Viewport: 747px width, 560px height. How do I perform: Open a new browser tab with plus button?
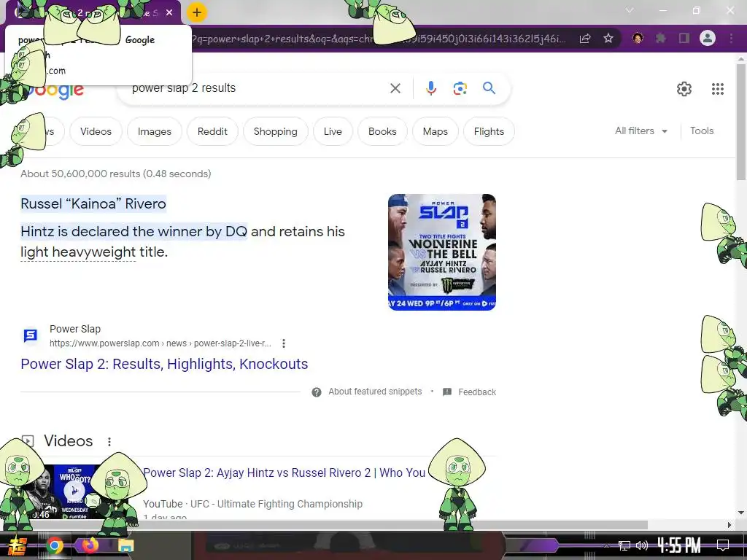pos(197,12)
